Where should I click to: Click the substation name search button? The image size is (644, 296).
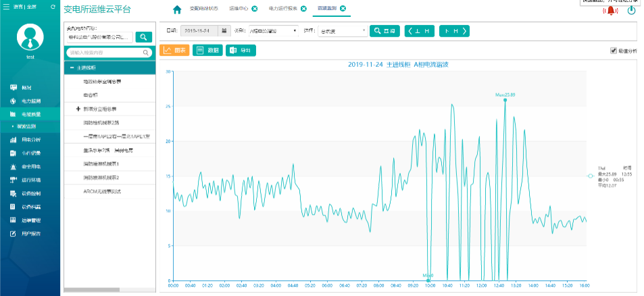point(143,37)
